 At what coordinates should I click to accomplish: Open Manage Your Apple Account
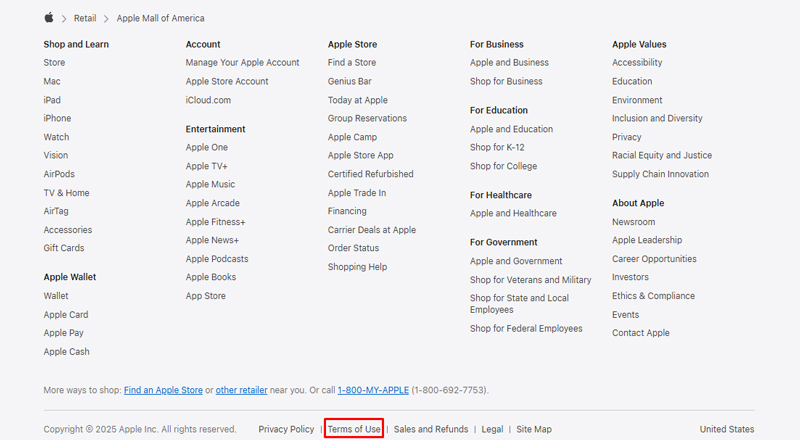(242, 62)
